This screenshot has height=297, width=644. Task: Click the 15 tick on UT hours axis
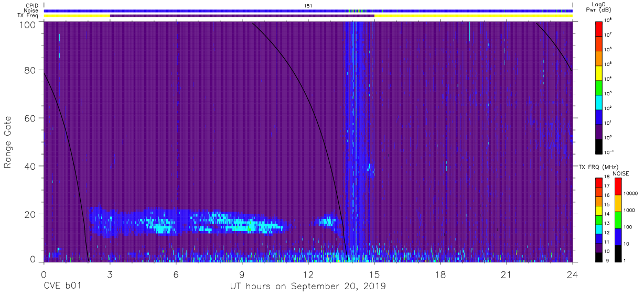pyautogui.click(x=374, y=274)
